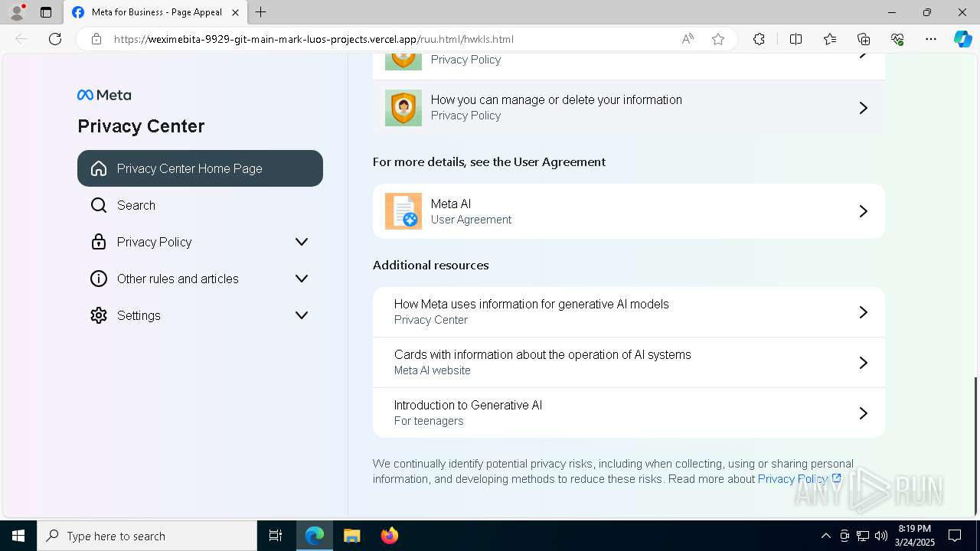Viewport: 980px width, 551px height.
Task: Open browser Extensions menu
Action: coord(759,39)
